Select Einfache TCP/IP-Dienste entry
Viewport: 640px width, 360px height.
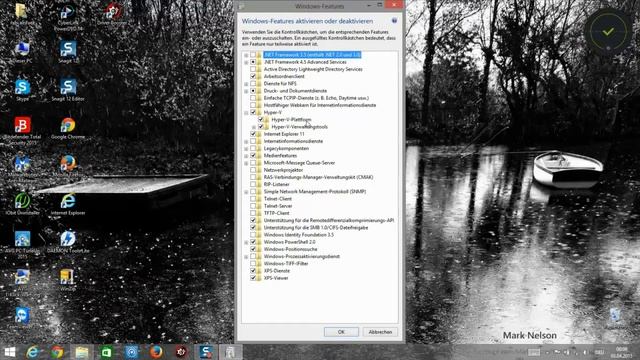click(x=316, y=98)
